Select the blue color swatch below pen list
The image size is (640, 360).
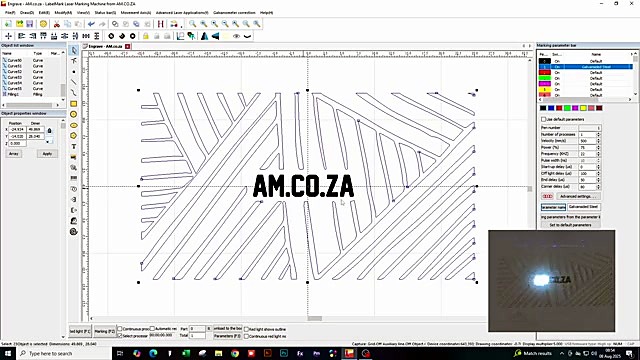(551, 108)
